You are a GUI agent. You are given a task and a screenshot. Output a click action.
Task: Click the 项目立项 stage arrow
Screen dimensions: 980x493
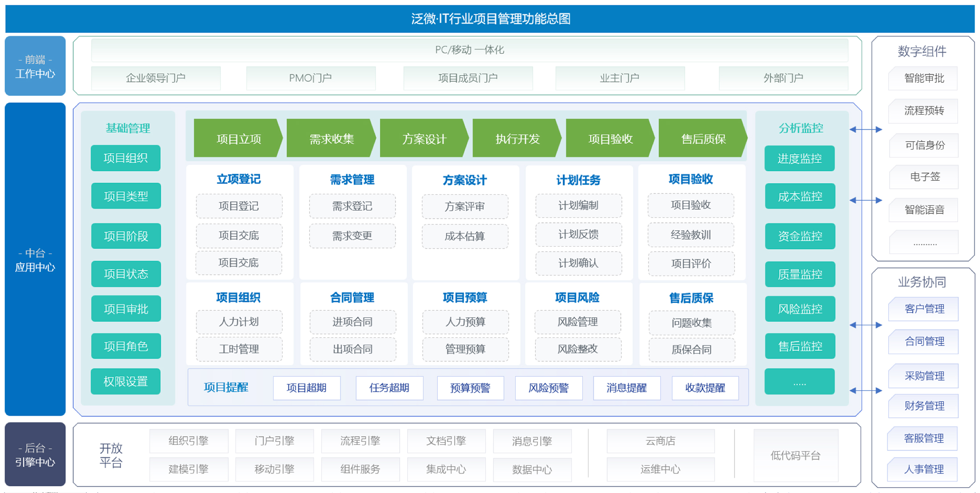tap(238, 139)
